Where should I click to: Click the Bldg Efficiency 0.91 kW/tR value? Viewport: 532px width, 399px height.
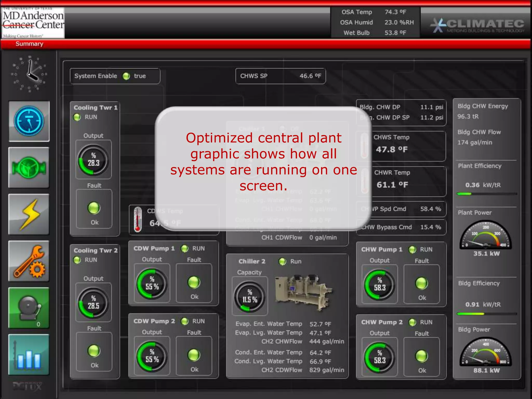483,304
